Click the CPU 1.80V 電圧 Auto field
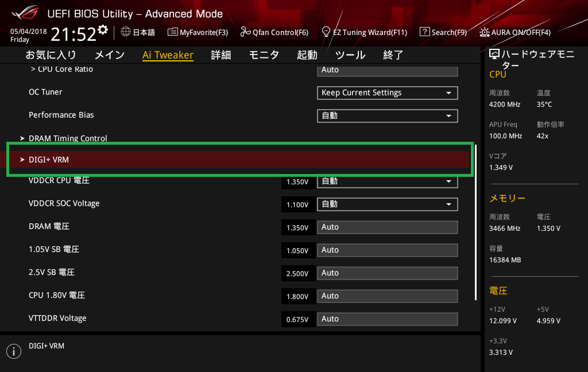Viewport: 588px width, 372px height. tap(388, 296)
